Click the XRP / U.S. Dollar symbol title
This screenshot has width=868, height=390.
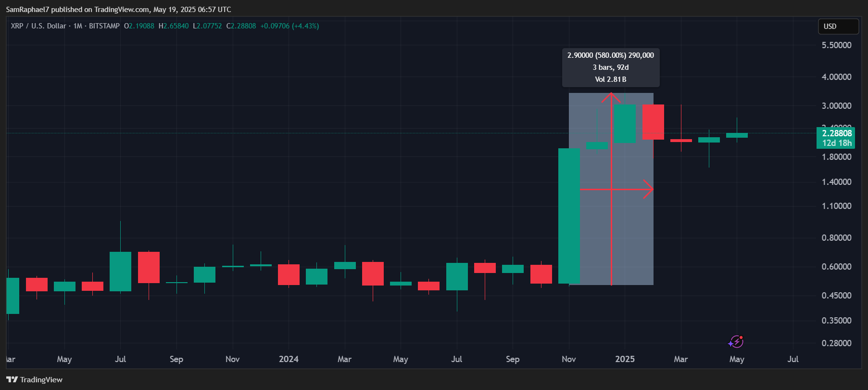tap(38, 26)
